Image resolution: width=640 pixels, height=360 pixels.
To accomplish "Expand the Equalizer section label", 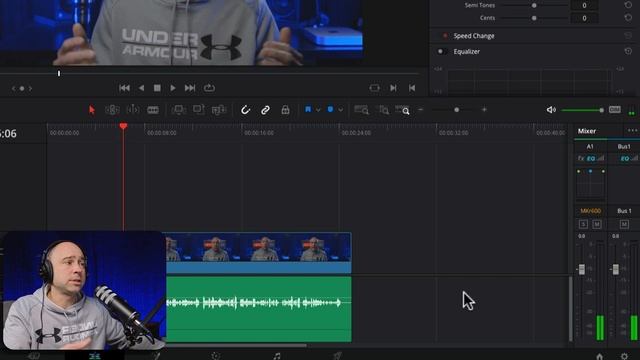I will [x=467, y=51].
